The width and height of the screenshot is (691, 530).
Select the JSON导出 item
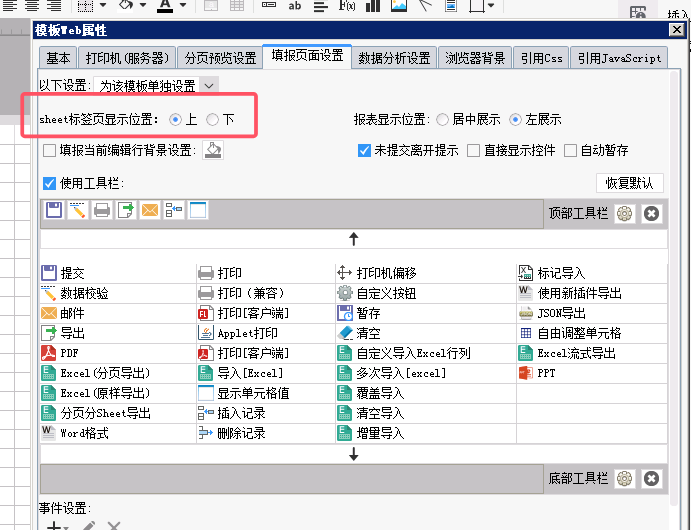click(x=592, y=313)
